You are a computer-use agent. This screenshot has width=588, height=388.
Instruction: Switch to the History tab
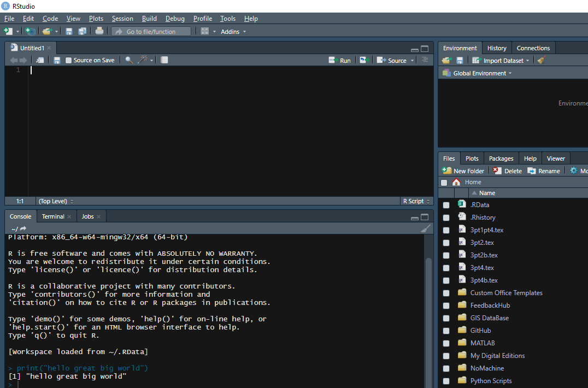(x=497, y=48)
